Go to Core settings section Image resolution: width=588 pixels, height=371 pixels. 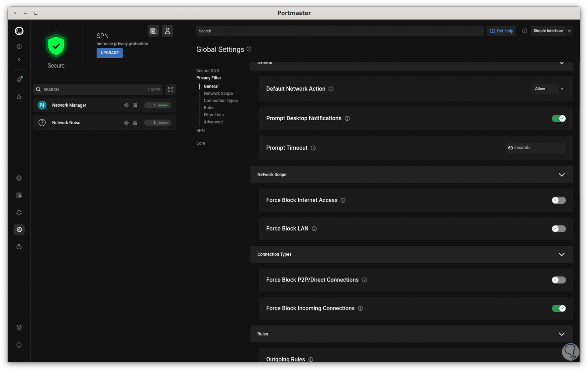pyautogui.click(x=201, y=143)
